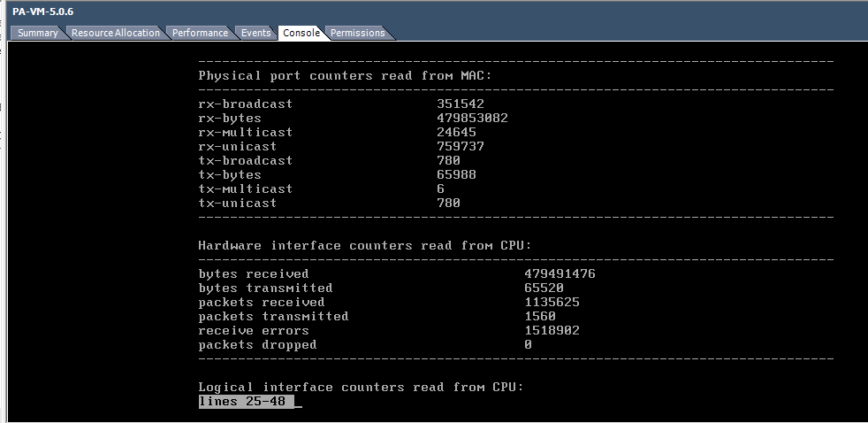Click the 'Physical port counters read from MAC' heading

[x=345, y=76]
